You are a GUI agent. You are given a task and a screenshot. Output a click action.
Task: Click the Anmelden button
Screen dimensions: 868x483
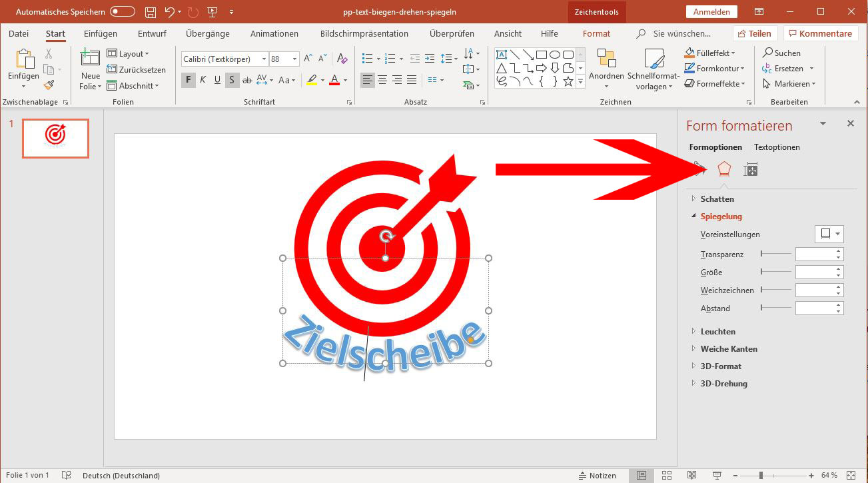[x=711, y=11]
